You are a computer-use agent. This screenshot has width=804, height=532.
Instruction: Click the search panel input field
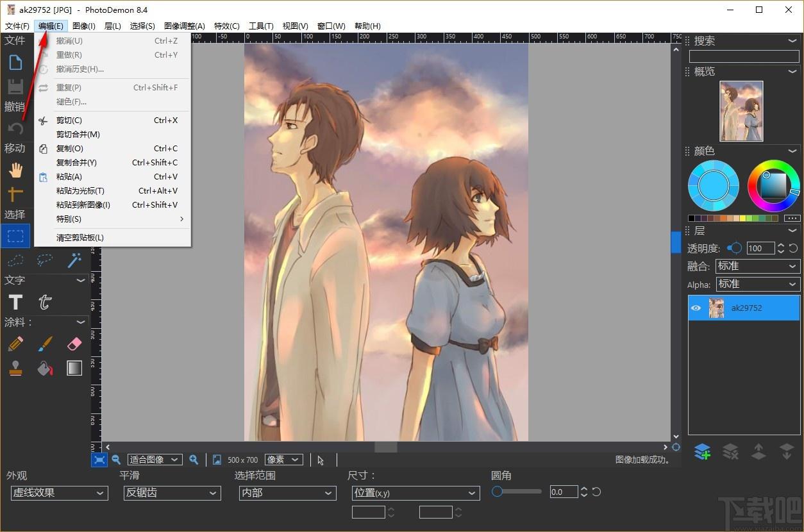point(744,56)
